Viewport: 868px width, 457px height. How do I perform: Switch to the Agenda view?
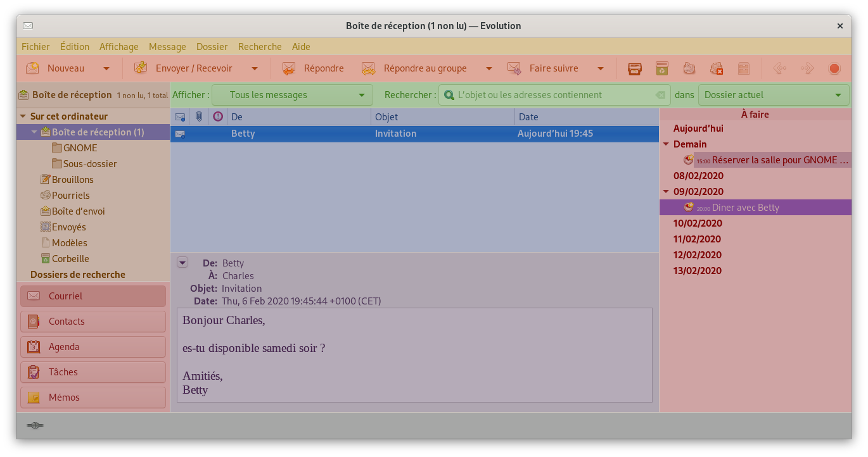(x=93, y=347)
